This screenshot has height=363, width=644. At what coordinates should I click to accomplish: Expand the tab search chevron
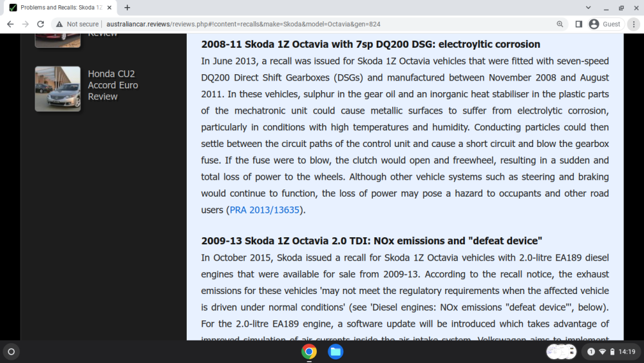click(588, 7)
